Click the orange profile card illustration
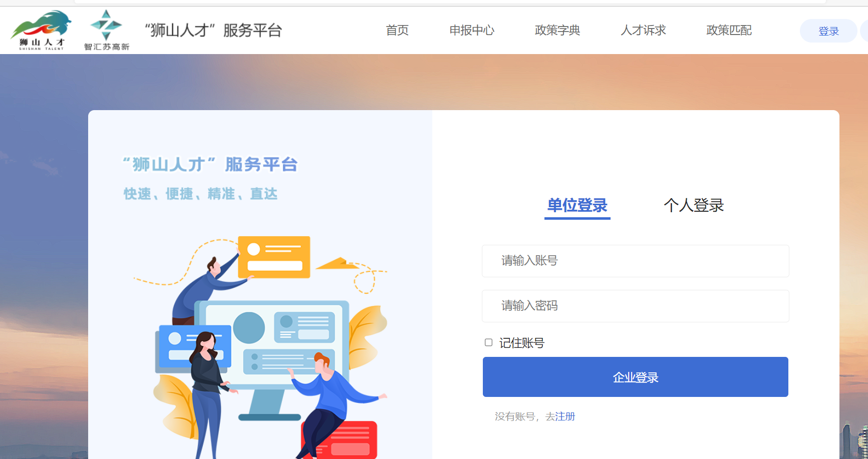 274,257
